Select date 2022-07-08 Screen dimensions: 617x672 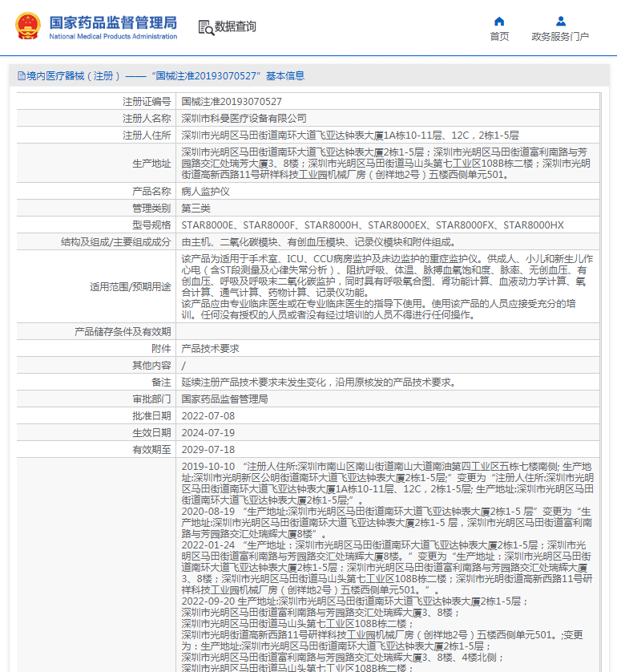click(208, 416)
